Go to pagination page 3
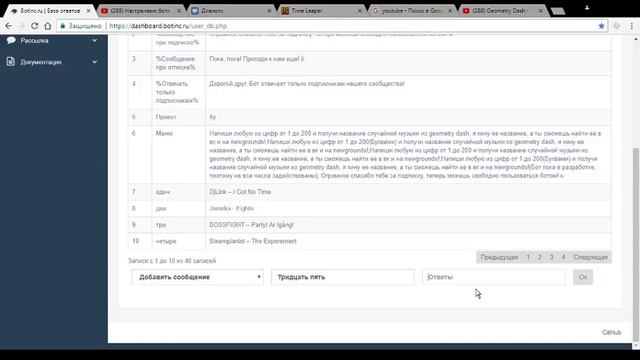The image size is (640, 360). [x=551, y=257]
